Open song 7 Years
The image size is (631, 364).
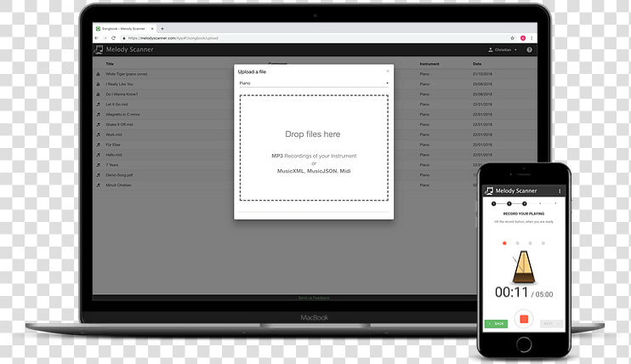pyautogui.click(x=112, y=165)
